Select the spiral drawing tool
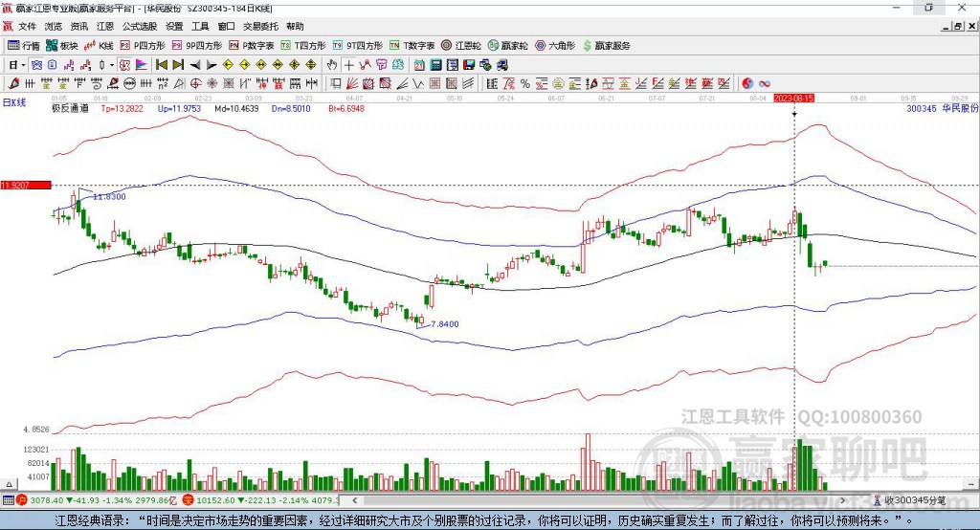 click(97, 84)
